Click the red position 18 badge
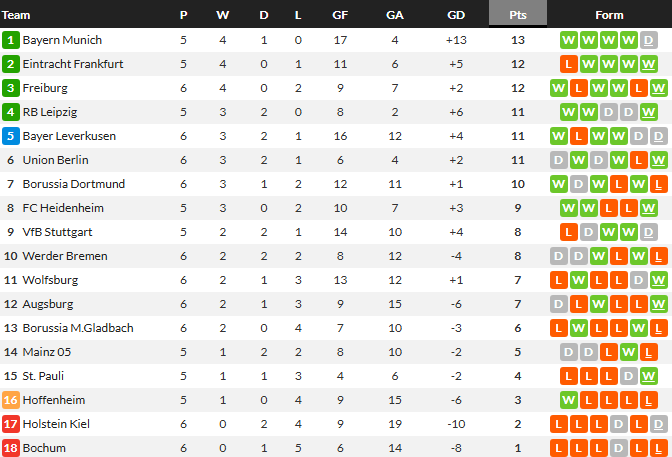 click(x=11, y=448)
